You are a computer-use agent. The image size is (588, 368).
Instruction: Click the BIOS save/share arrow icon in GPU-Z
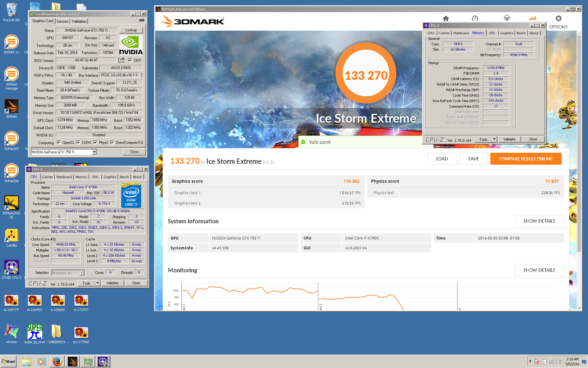(121, 60)
